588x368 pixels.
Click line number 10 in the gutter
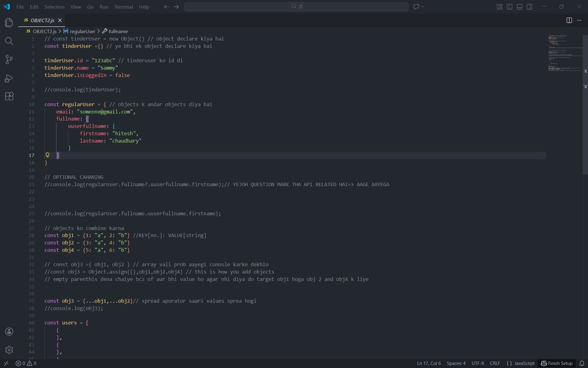coord(31,105)
